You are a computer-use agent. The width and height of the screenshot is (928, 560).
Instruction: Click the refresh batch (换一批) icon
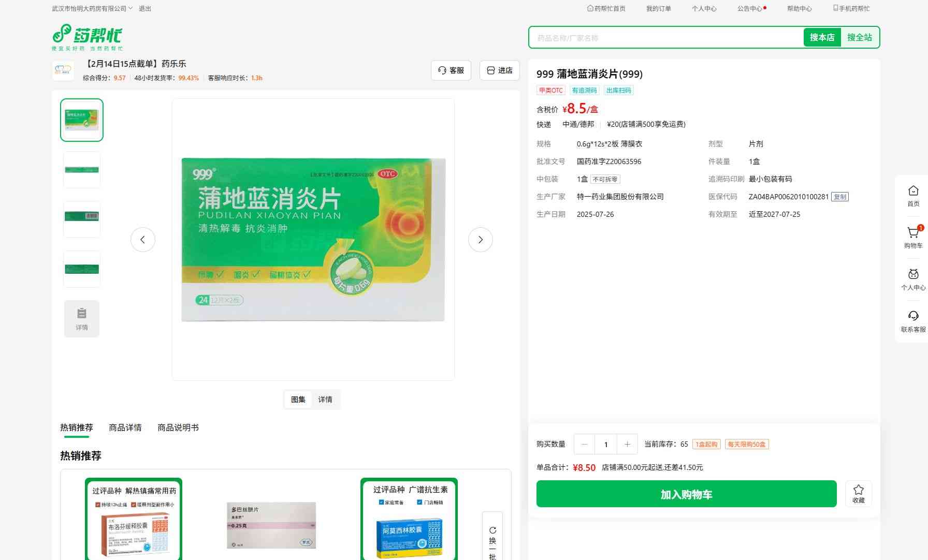point(492,530)
